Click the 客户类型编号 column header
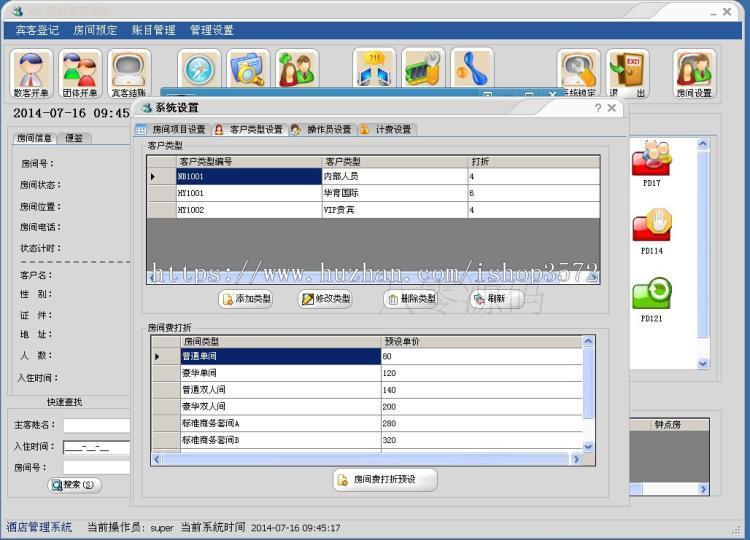The image size is (750, 540). pyautogui.click(x=249, y=162)
